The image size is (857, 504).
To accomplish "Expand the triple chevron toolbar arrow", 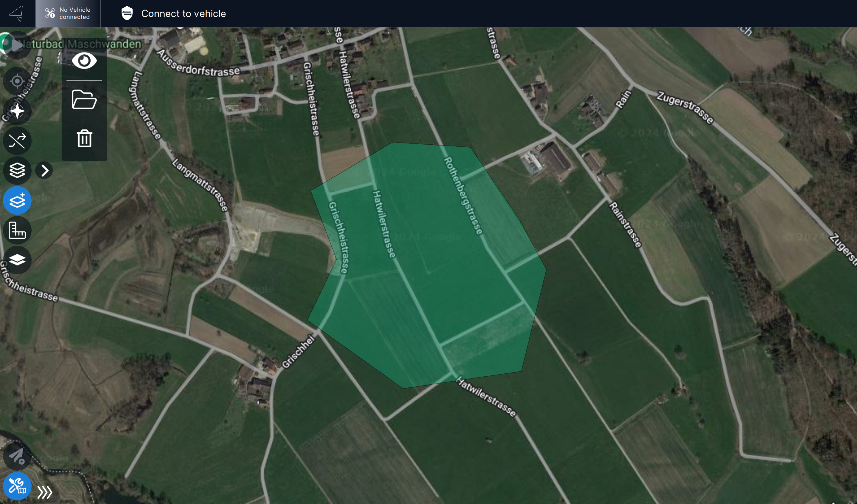I will (44, 492).
